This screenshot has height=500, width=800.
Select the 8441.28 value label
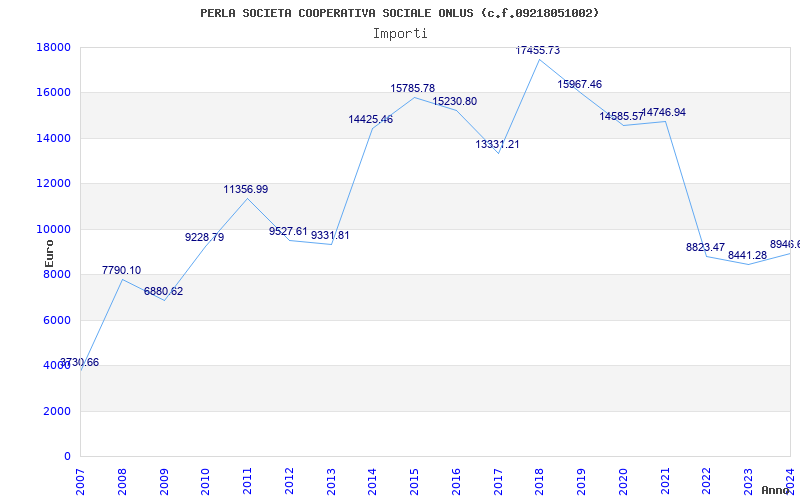click(747, 255)
